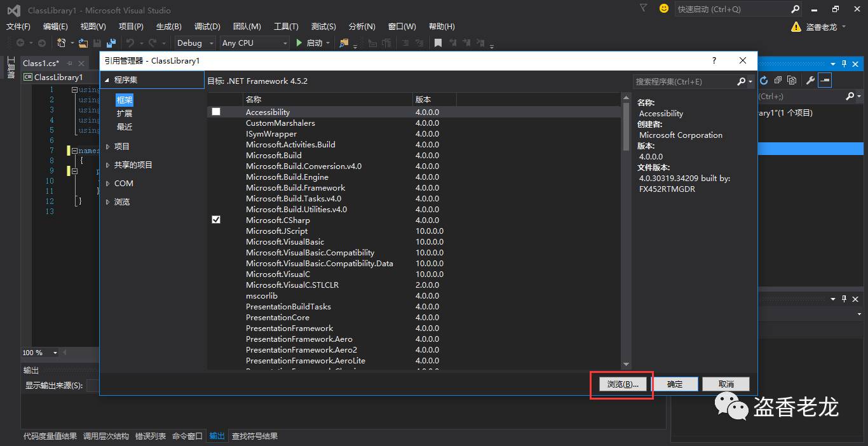Pin the Class1.cs editor tab

(x=70, y=63)
